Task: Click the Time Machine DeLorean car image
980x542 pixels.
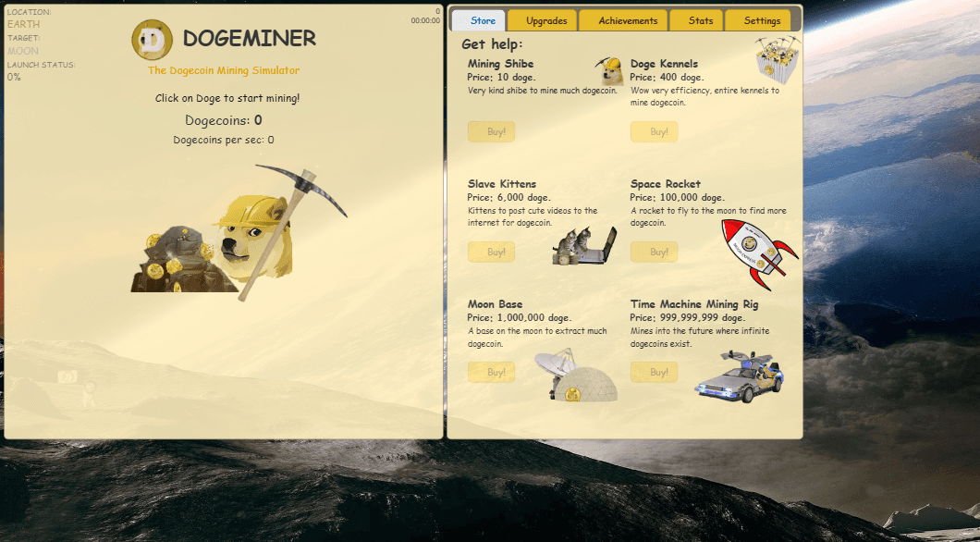Action: (x=740, y=376)
